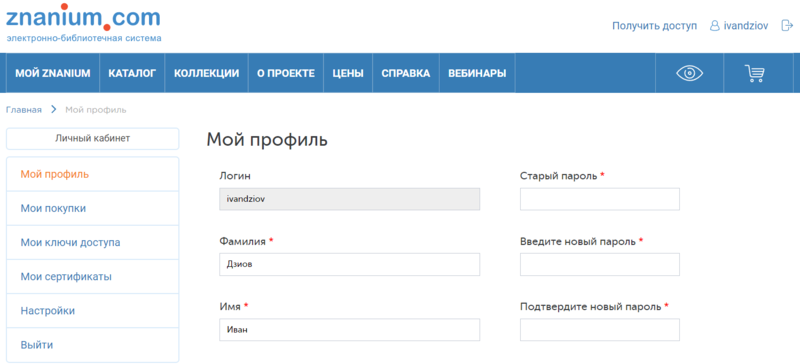
Task: Select О ПРОЕКТЕ in navigation
Action: click(x=286, y=73)
